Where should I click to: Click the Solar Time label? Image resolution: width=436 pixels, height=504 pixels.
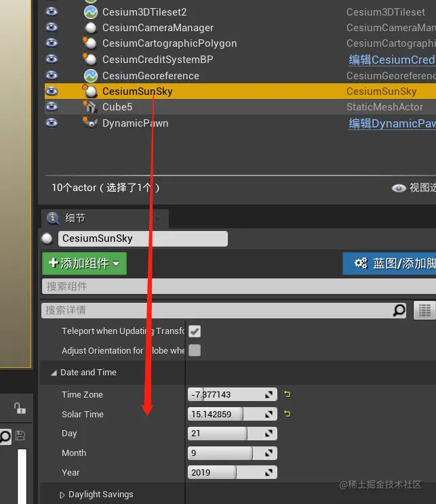(x=83, y=415)
